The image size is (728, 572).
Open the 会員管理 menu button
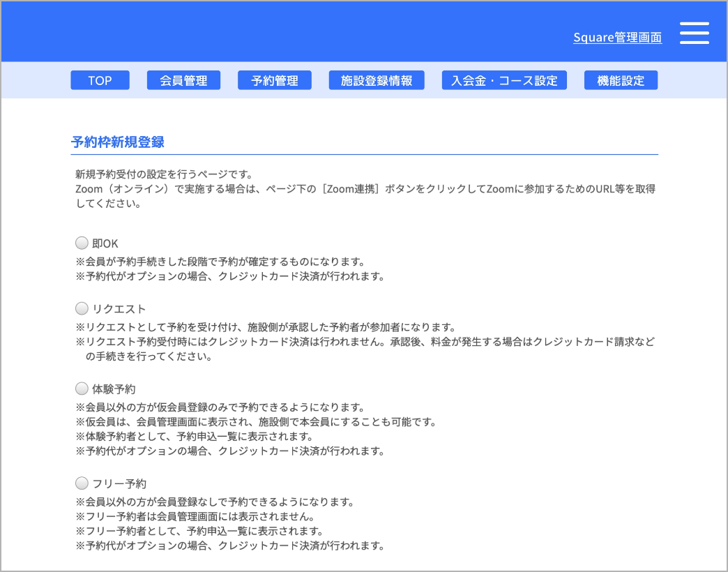183,80
